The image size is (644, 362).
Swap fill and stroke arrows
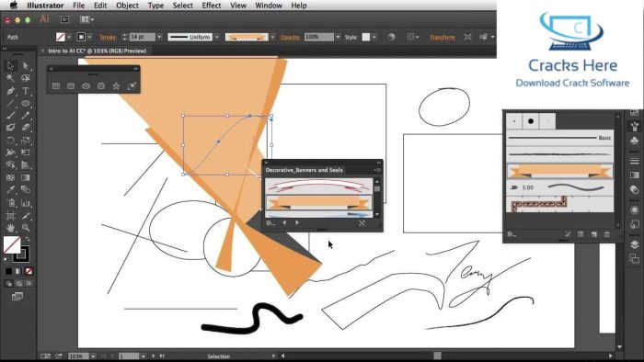pos(28,239)
